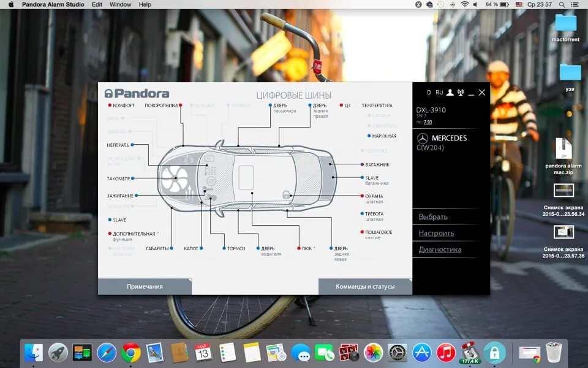This screenshot has width=588, height=368.
Task: Select ДВЕРЬ водителя label
Action: pos(271,251)
